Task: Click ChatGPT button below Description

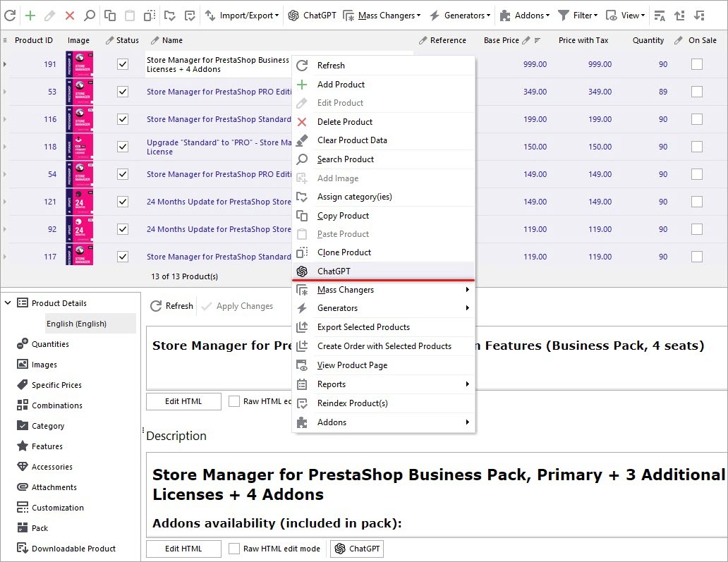Action: click(x=356, y=549)
